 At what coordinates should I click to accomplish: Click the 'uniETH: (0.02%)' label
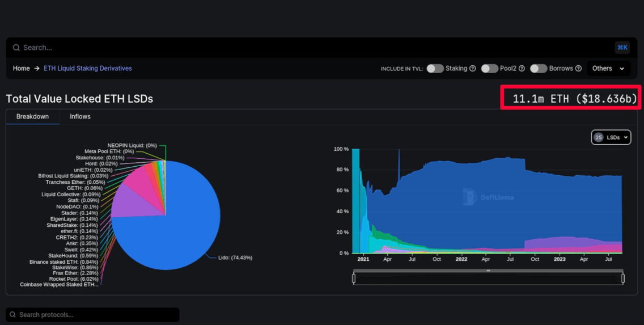93,170
